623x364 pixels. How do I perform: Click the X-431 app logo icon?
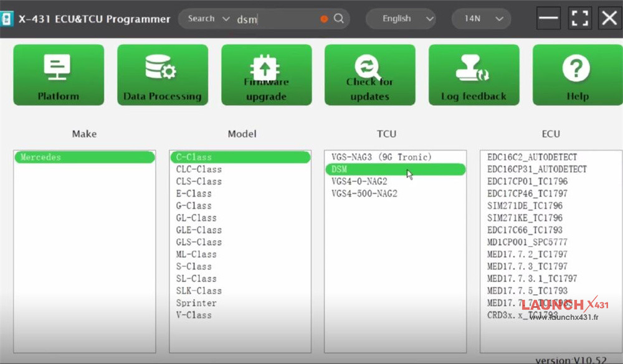click(x=8, y=19)
